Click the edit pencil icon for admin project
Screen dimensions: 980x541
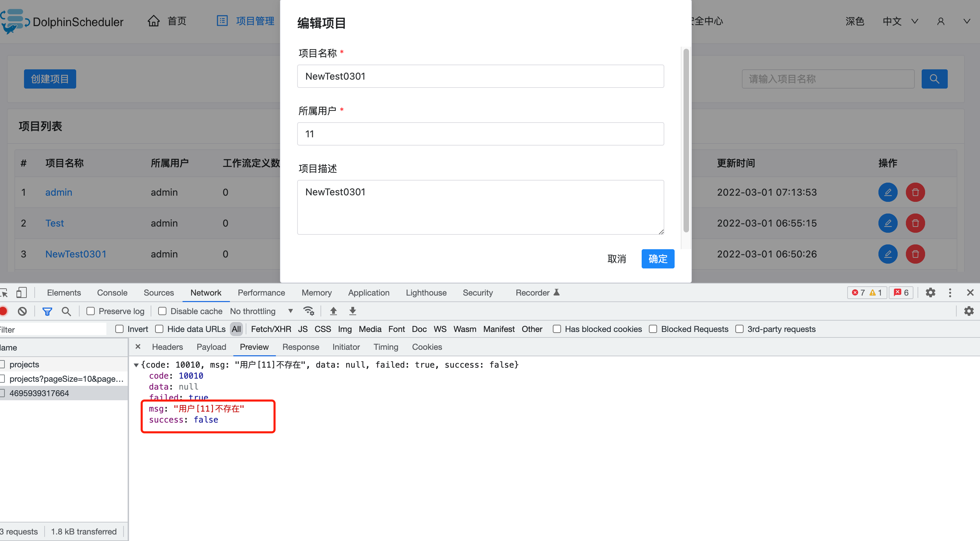coord(888,192)
